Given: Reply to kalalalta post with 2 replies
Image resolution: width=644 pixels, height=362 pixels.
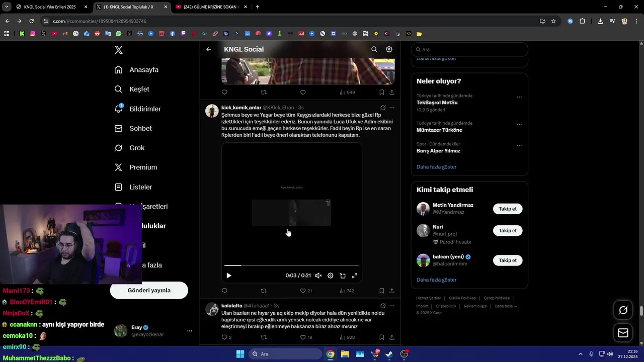Looking at the screenshot, I should (226, 337).
